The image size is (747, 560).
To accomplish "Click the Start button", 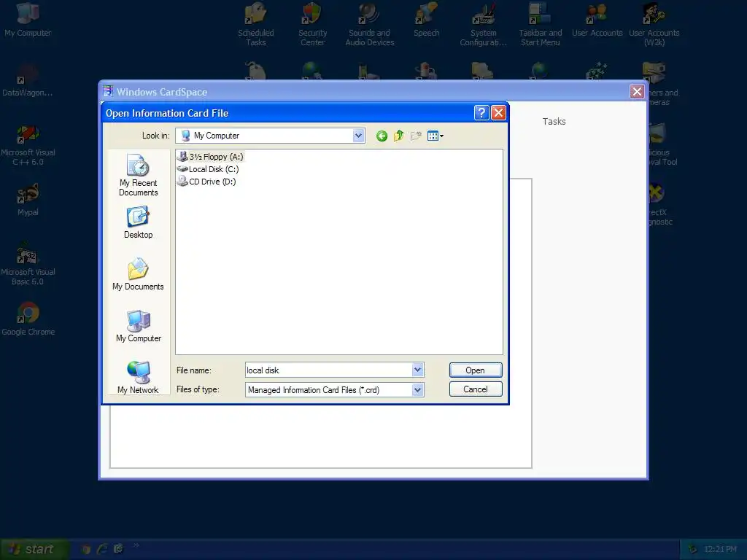I will click(34, 549).
